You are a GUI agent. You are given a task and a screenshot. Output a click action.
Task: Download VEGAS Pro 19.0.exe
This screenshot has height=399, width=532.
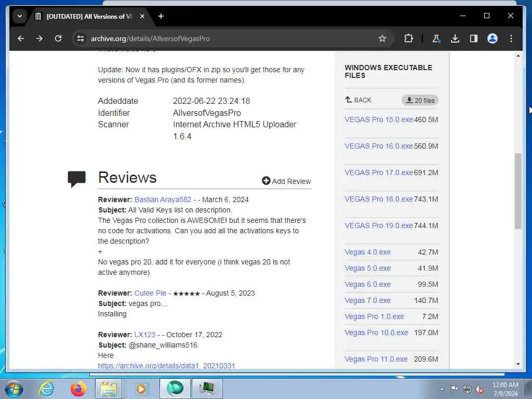[379, 225]
